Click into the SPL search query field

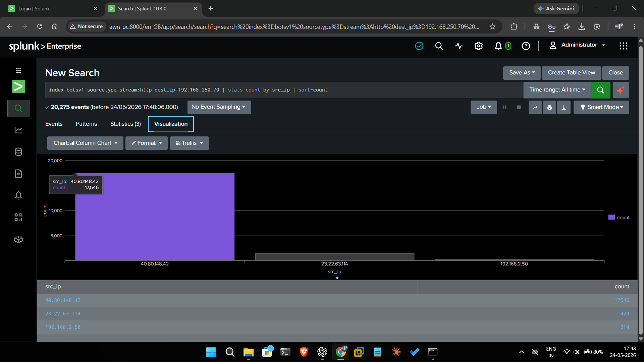pos(284,90)
